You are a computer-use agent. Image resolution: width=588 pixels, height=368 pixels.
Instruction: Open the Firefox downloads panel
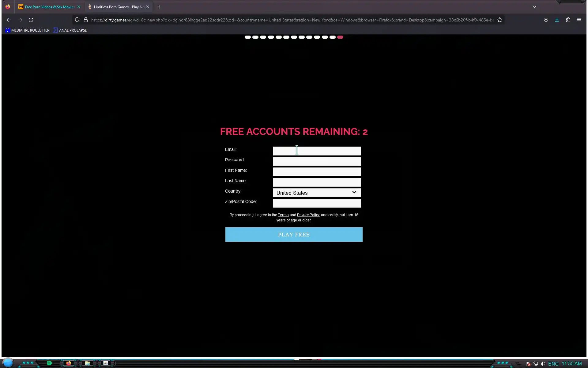557,20
